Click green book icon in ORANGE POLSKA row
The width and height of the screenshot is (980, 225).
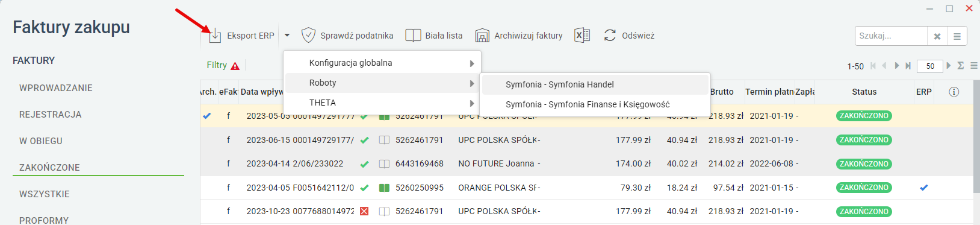384,188
